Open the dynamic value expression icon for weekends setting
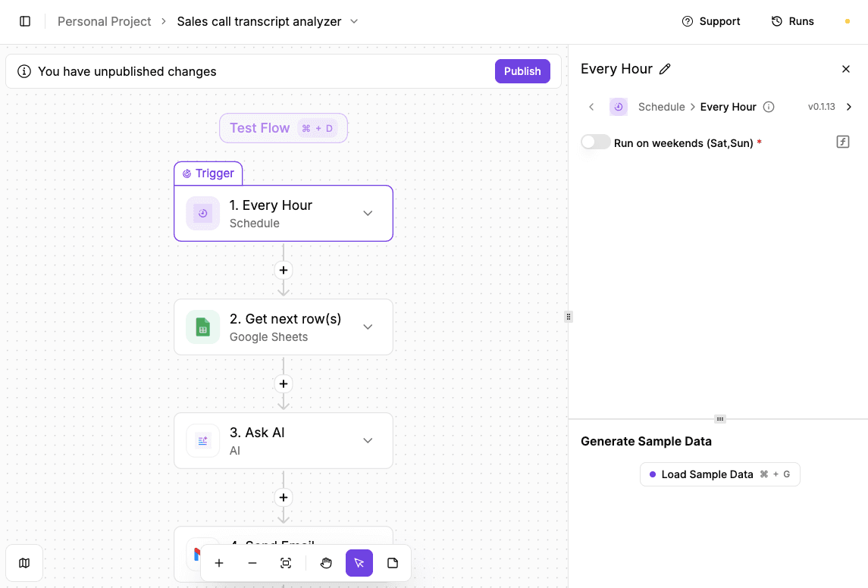868x588 pixels. click(842, 142)
